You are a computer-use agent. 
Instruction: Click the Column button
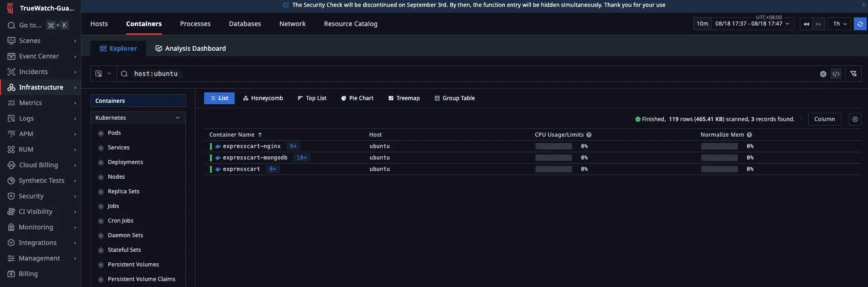[824, 119]
